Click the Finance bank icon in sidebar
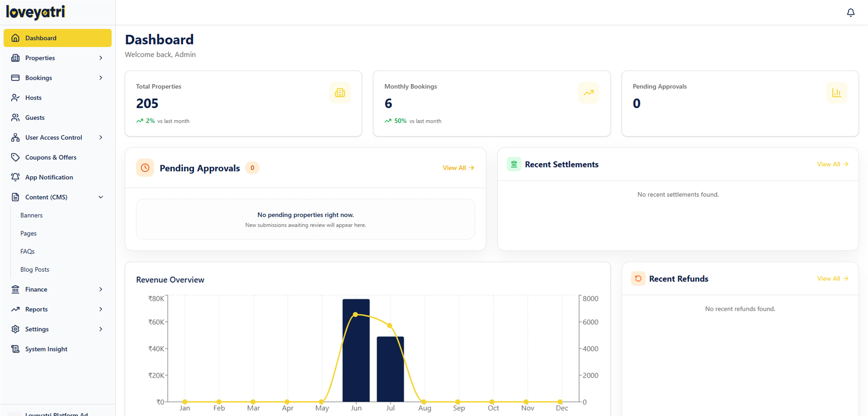The width and height of the screenshot is (868, 416). (x=16, y=289)
